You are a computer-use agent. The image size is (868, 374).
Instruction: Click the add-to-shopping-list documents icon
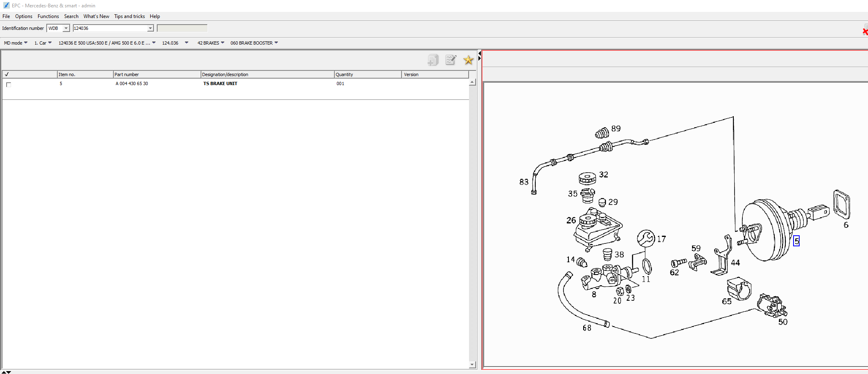pos(433,60)
